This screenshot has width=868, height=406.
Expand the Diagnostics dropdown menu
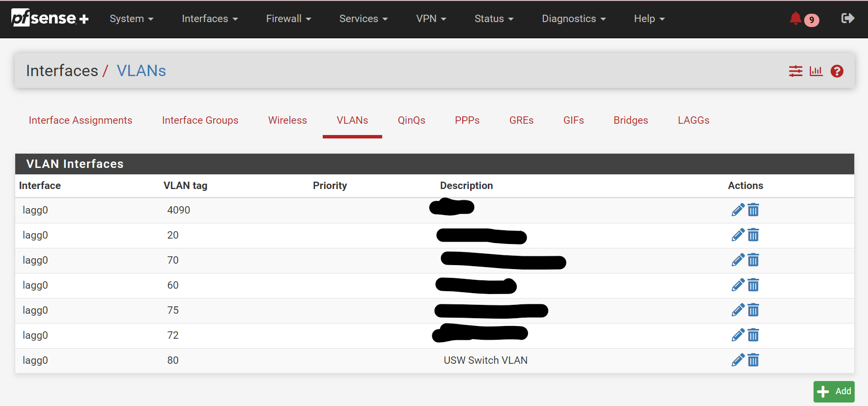pos(573,19)
